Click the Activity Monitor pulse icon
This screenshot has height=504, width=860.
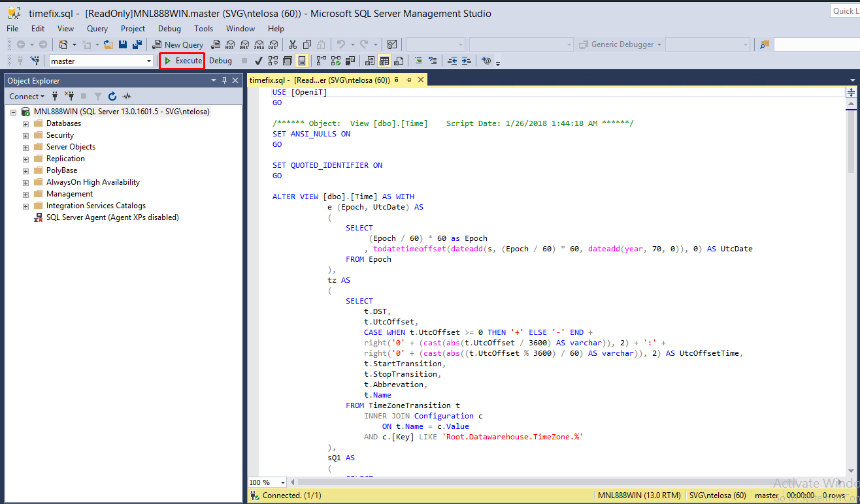pos(127,96)
